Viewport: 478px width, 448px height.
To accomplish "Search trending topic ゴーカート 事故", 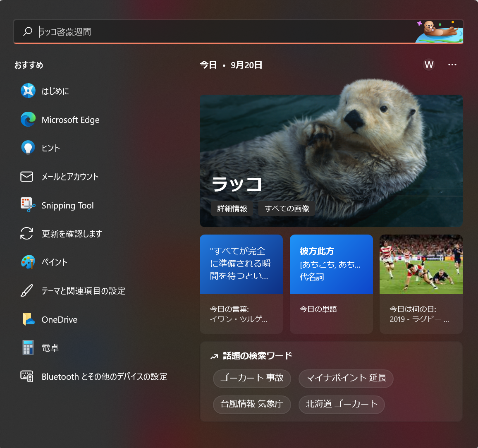I will point(252,379).
